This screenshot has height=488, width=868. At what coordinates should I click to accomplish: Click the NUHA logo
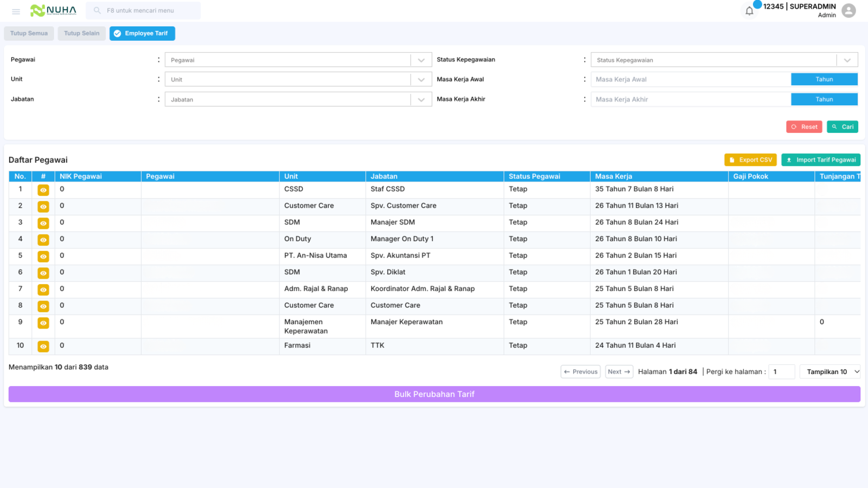53,10
